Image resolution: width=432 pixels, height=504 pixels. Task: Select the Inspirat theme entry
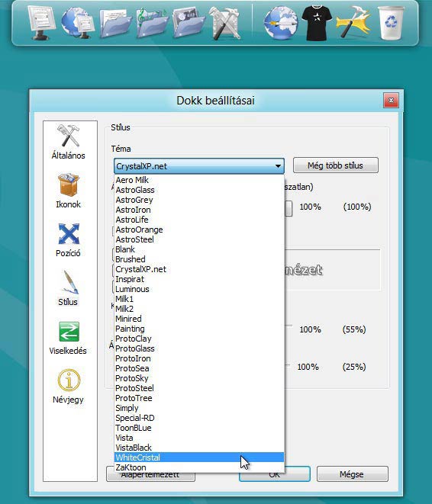click(x=199, y=279)
